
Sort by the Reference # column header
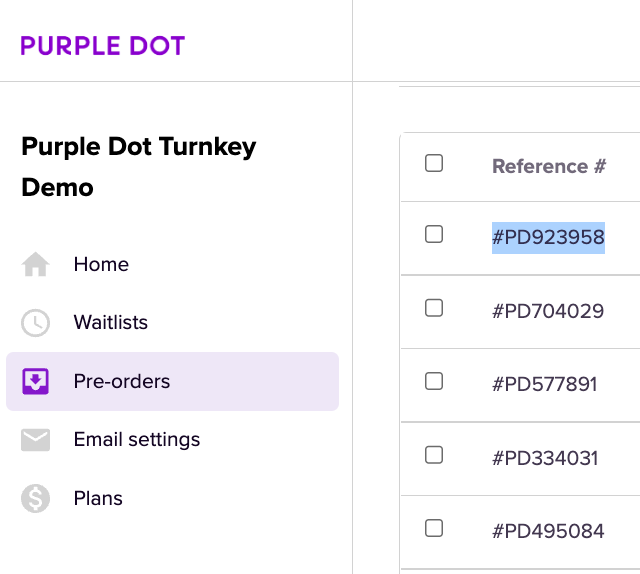tap(549, 166)
